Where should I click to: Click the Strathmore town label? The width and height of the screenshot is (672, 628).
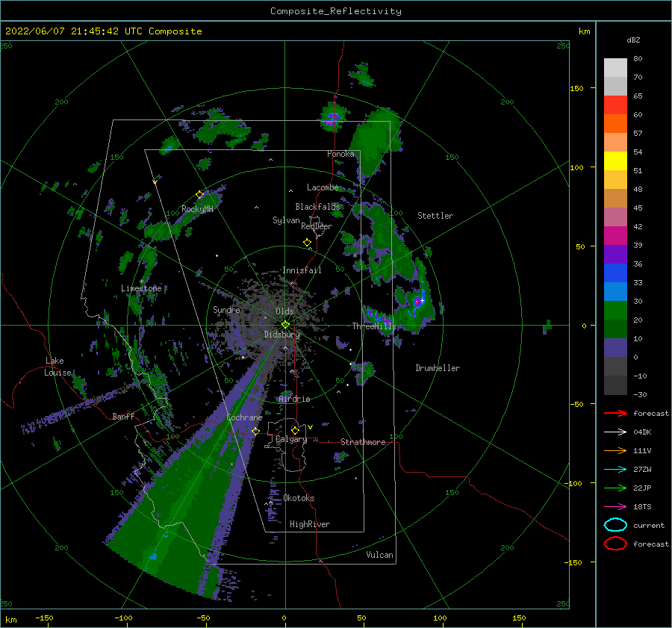(363, 442)
